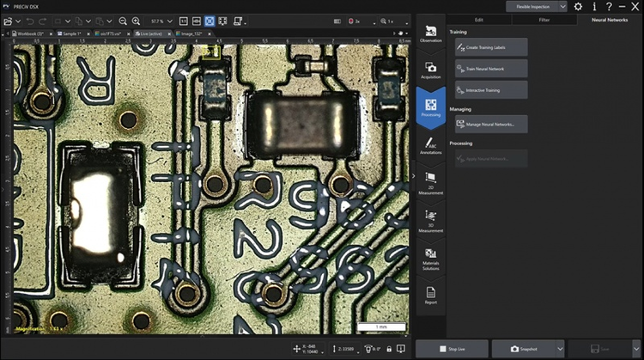Switch to the Filter tab
Viewport: 644px width, 360px height.
(544, 18)
